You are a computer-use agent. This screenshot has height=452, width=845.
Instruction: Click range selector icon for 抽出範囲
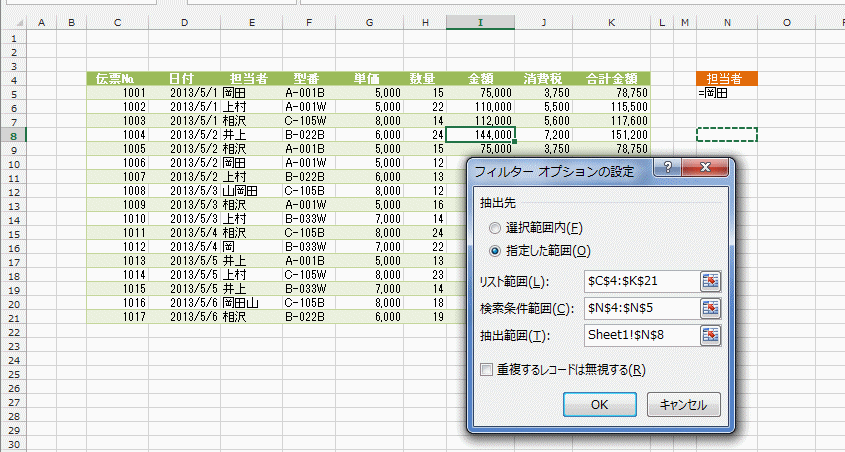pos(711,335)
